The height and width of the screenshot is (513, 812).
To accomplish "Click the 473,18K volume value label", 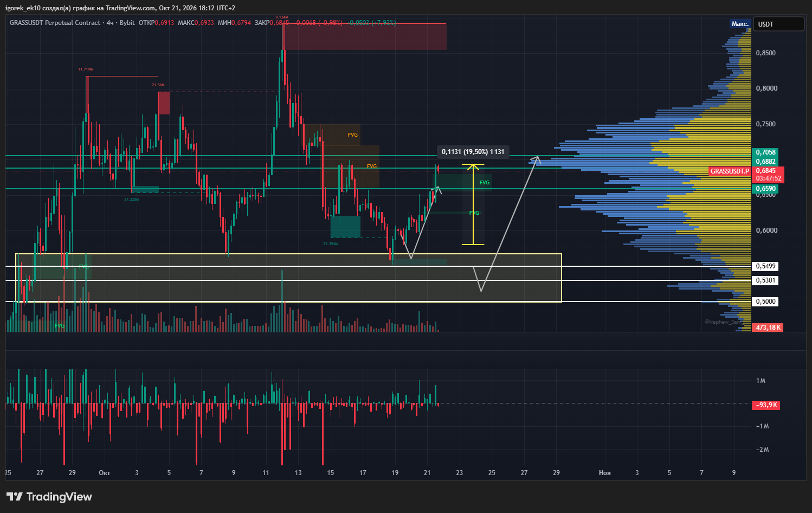I will point(768,328).
